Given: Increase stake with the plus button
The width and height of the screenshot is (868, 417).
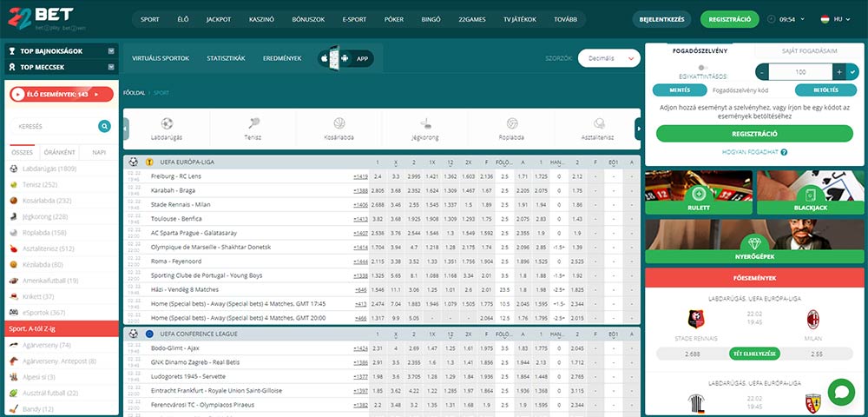Looking at the screenshot, I should pos(839,72).
